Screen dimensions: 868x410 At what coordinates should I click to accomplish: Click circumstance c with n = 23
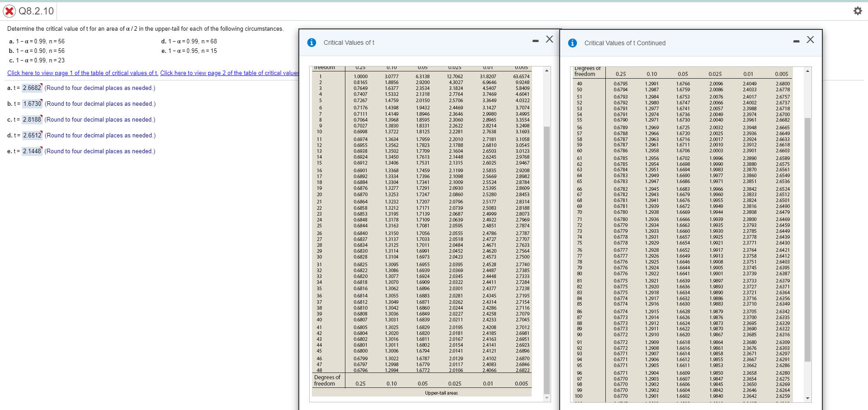click(37, 60)
